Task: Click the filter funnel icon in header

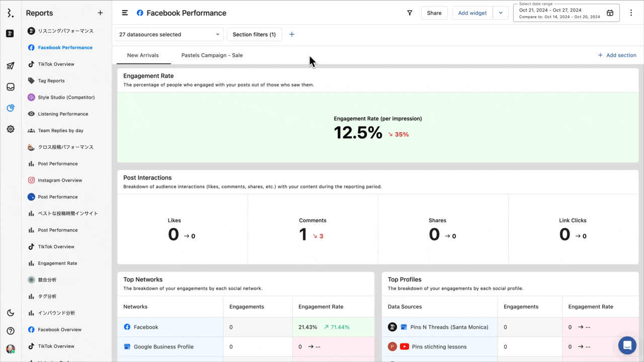Action: point(410,13)
